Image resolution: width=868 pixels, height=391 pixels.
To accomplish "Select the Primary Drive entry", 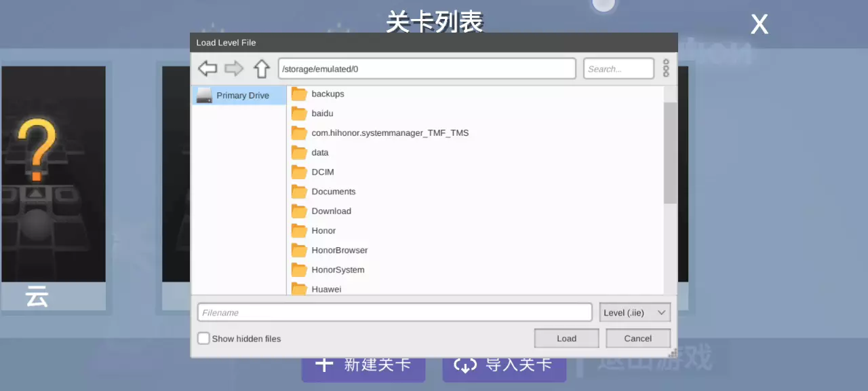I will click(x=239, y=96).
